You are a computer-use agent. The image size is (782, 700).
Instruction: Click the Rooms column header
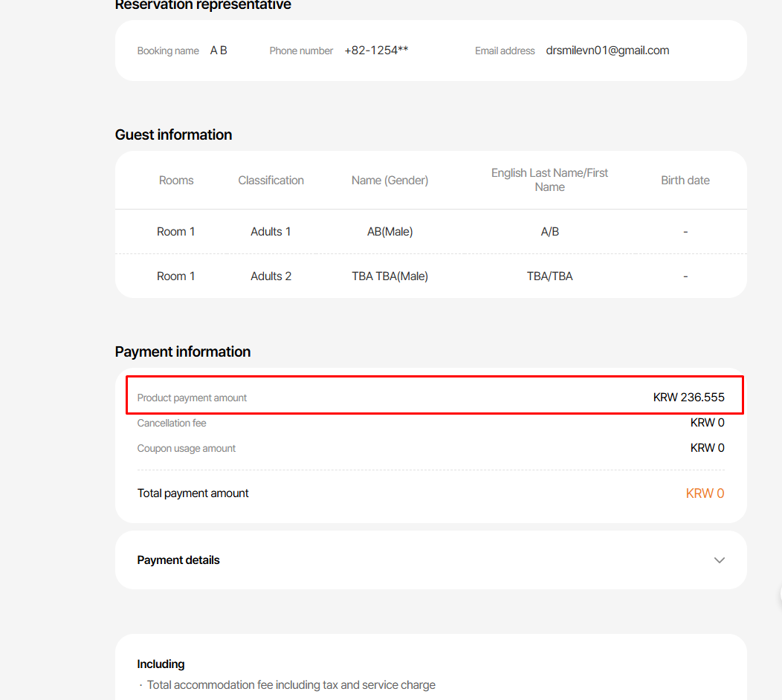tap(176, 180)
